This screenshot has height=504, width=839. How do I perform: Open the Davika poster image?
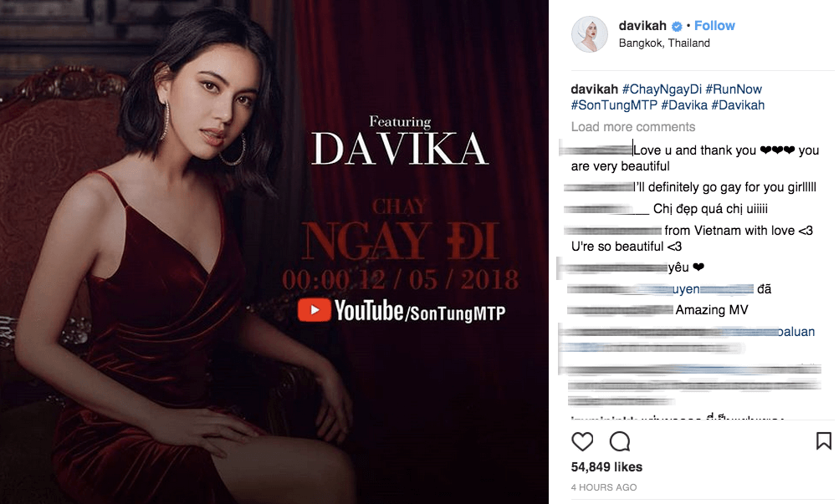point(274,252)
